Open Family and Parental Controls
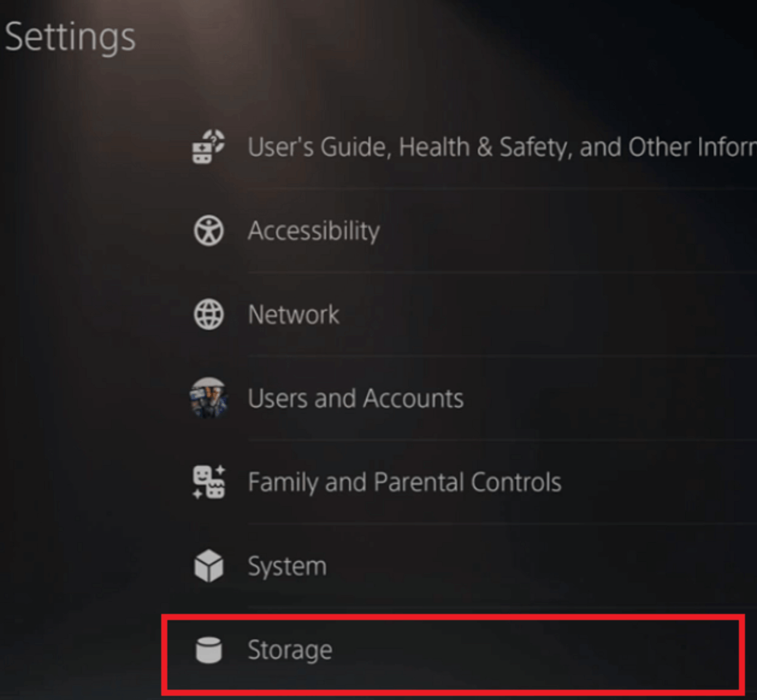The height and width of the screenshot is (700, 757). click(x=404, y=482)
